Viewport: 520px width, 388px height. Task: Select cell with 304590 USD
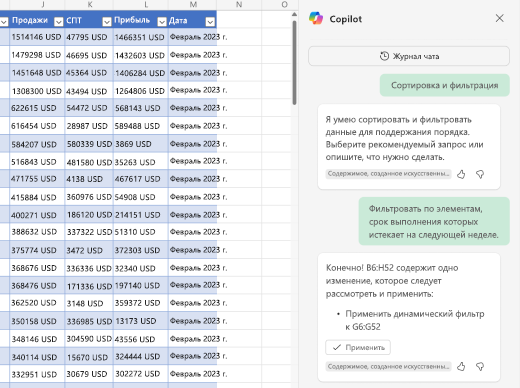point(89,339)
